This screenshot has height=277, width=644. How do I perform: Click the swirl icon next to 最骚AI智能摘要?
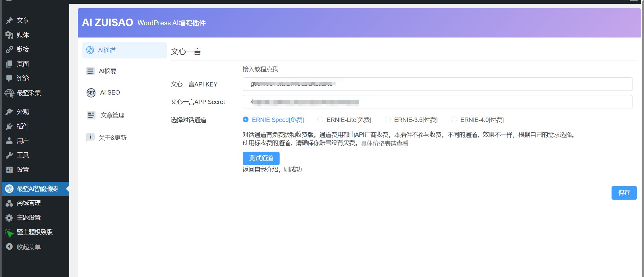(9, 189)
